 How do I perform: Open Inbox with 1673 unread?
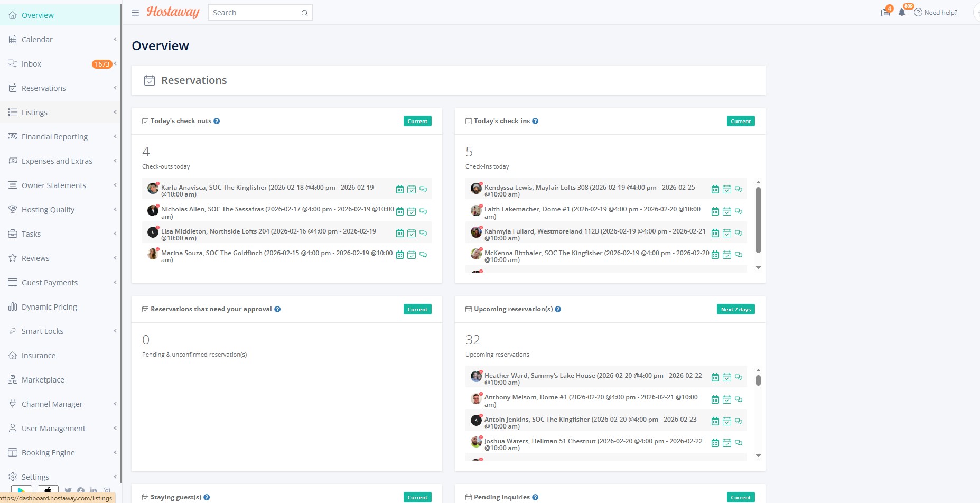(60, 64)
